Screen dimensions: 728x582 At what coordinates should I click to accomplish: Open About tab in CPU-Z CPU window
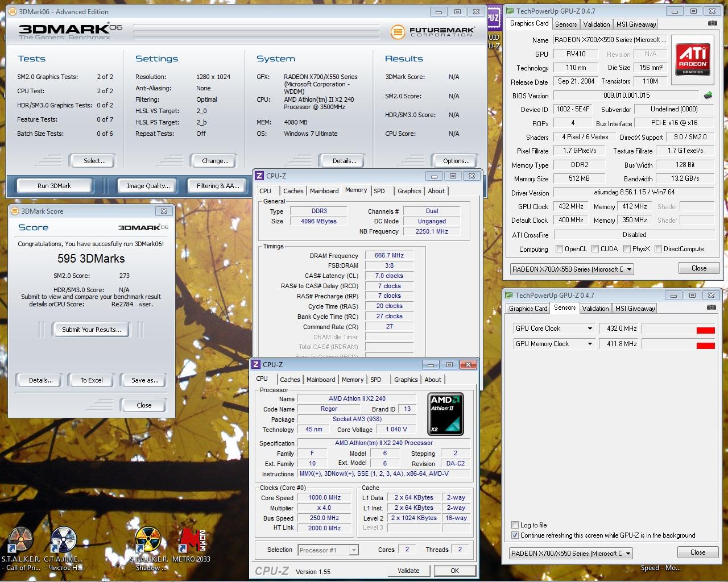433,380
